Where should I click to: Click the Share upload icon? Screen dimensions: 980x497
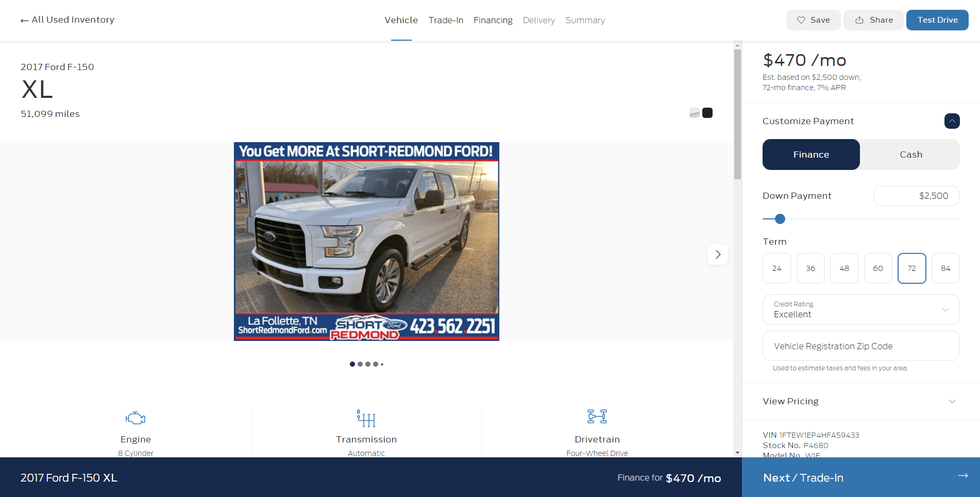click(858, 20)
